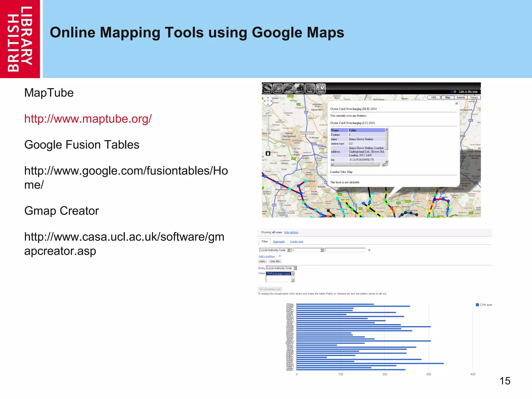Screen dimensions: 532x399
Task: Click the station type LU cell
Action: (367, 144)
